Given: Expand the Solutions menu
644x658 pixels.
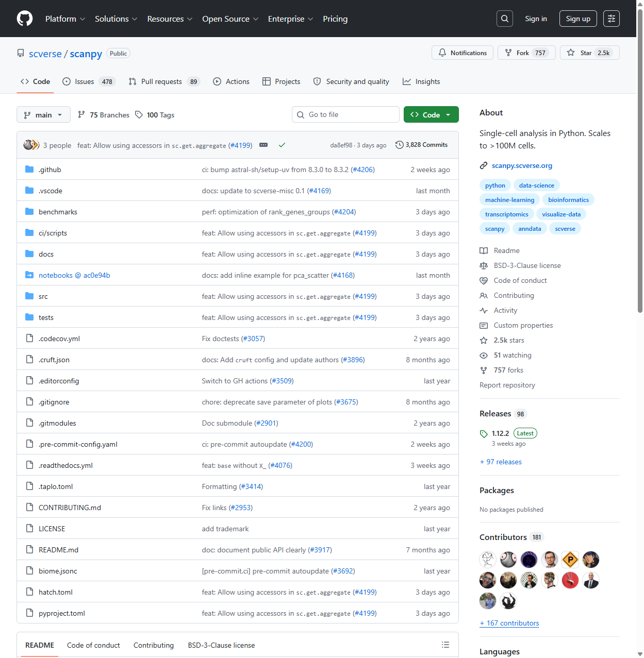Looking at the screenshot, I should (116, 19).
